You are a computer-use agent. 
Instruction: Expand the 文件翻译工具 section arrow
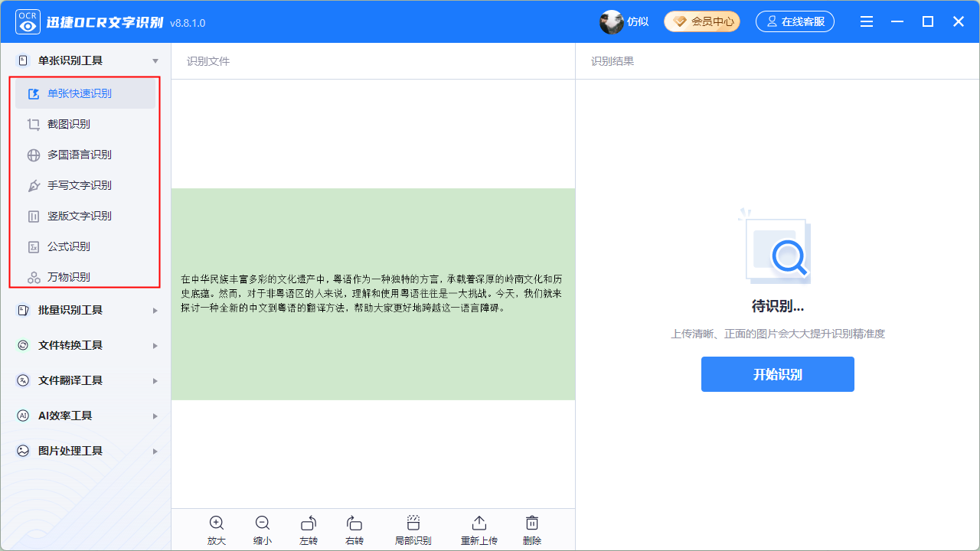[x=155, y=380]
